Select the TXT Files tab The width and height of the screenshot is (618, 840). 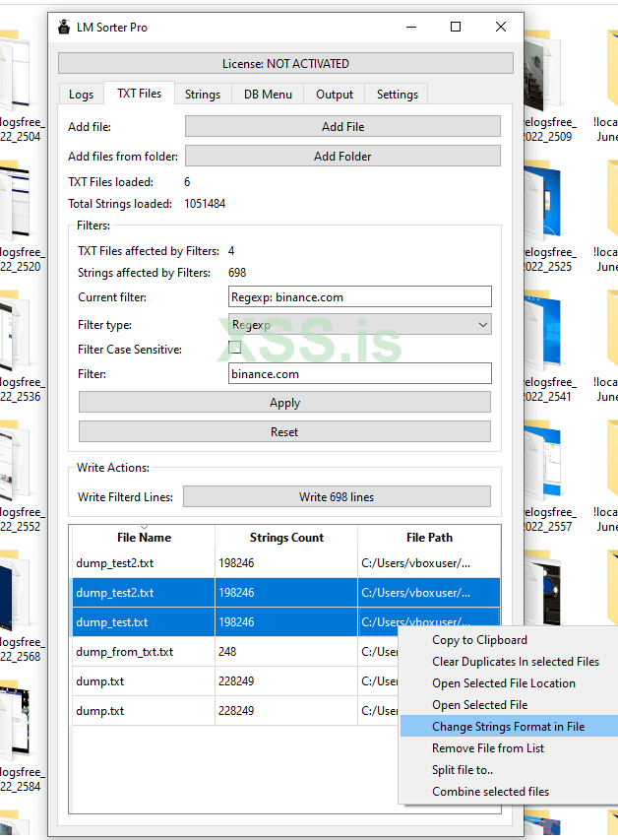[x=139, y=94]
